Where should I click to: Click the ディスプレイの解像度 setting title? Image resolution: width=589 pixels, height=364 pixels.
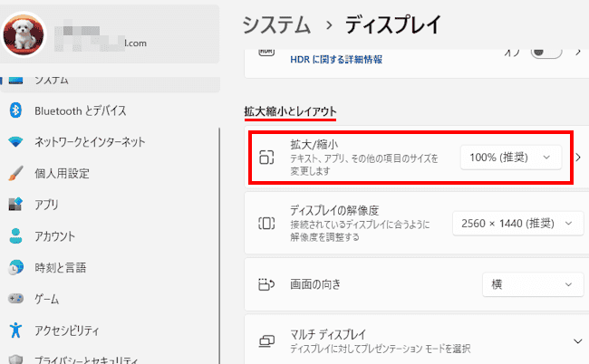[334, 210]
